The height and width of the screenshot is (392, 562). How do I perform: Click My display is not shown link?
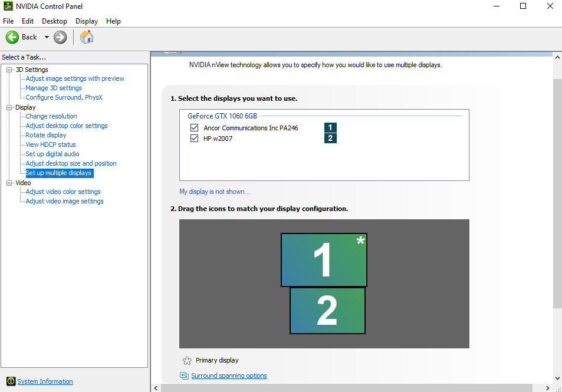click(x=214, y=192)
